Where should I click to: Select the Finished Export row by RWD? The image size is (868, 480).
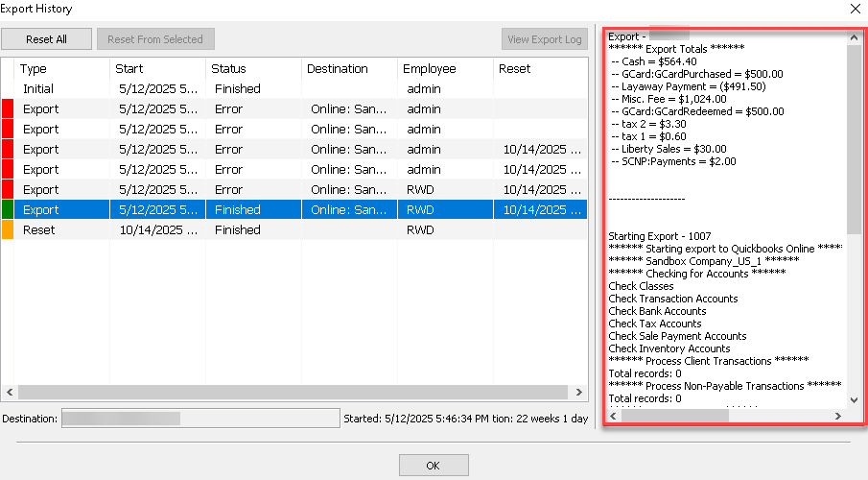tap(293, 210)
